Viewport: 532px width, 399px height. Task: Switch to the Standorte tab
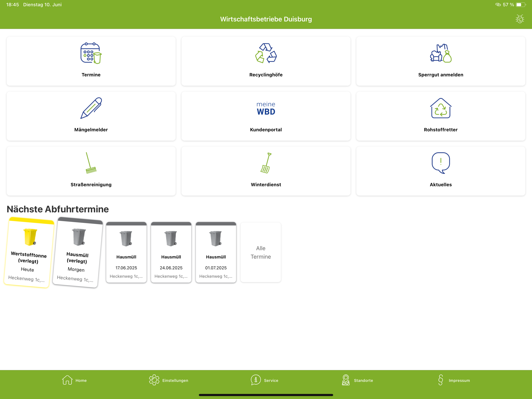(x=363, y=380)
